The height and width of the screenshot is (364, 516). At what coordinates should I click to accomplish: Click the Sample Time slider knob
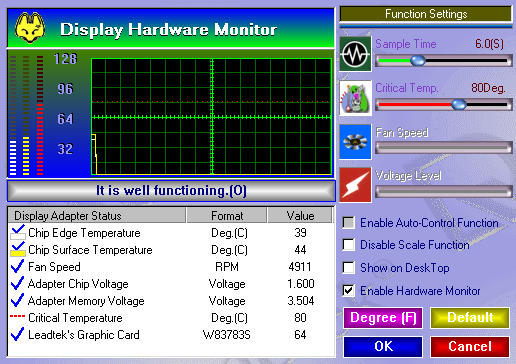click(x=418, y=61)
